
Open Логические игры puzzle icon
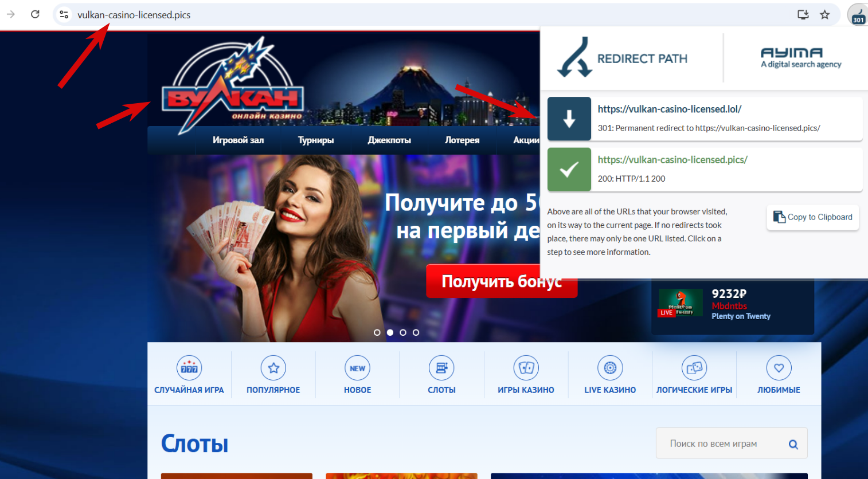694,368
